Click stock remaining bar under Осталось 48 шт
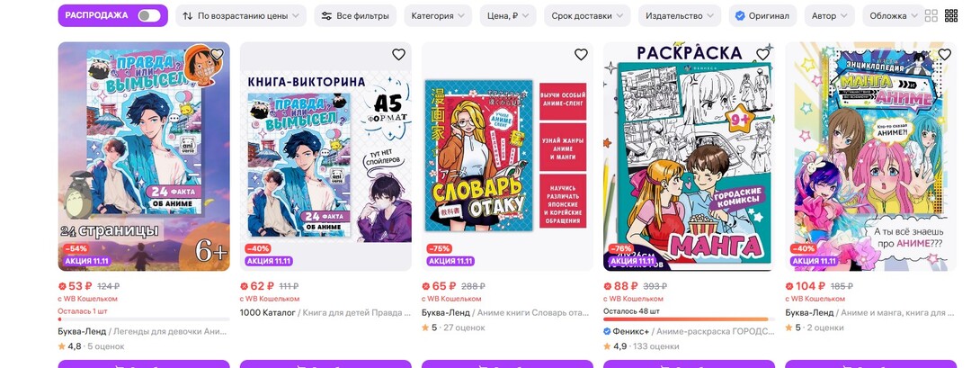The width and height of the screenshot is (980, 368). pos(689,319)
